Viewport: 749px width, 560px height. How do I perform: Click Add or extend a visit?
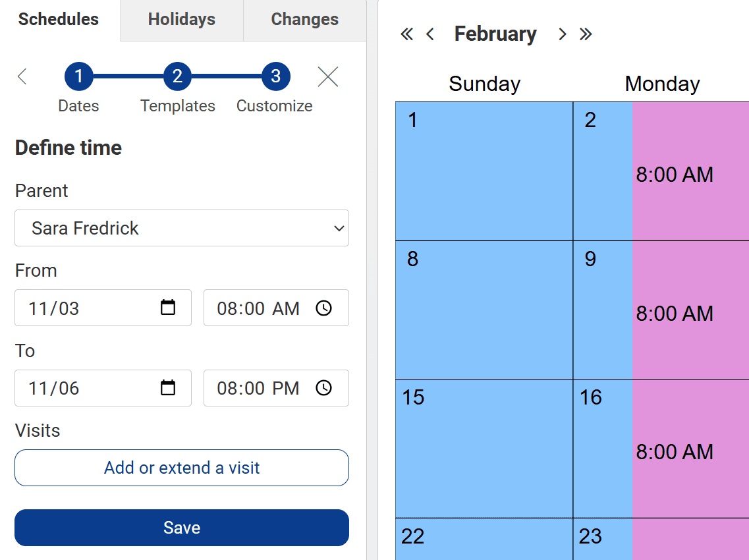[182, 468]
